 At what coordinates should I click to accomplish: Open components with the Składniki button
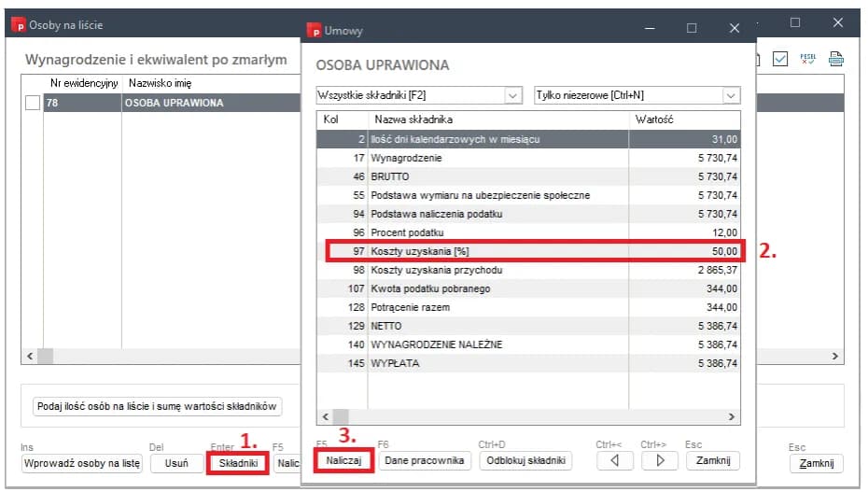[x=237, y=462]
